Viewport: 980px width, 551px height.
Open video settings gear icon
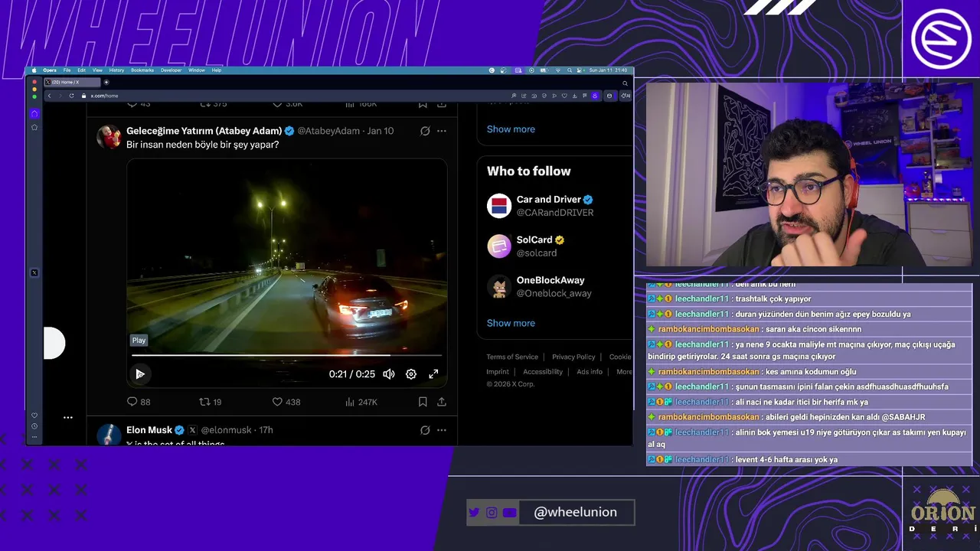(411, 374)
